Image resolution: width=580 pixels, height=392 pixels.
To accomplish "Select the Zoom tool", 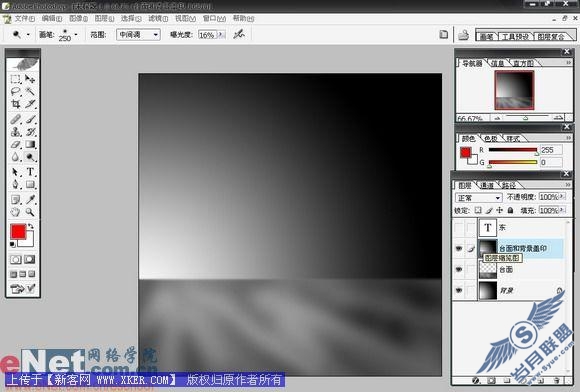I will pyautogui.click(x=30, y=212).
